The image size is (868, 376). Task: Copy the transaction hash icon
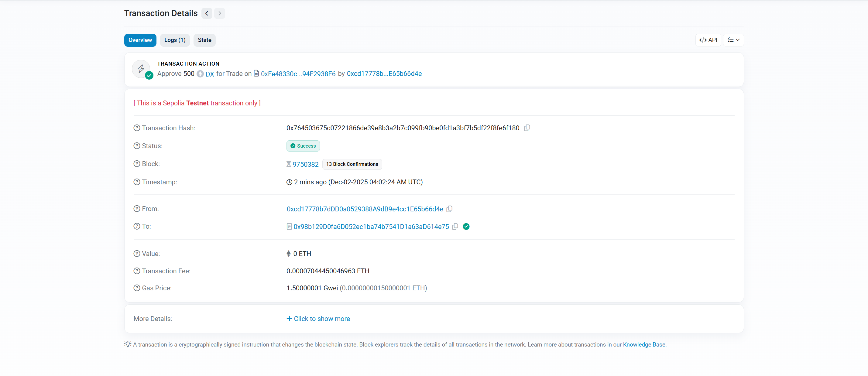pyautogui.click(x=527, y=128)
